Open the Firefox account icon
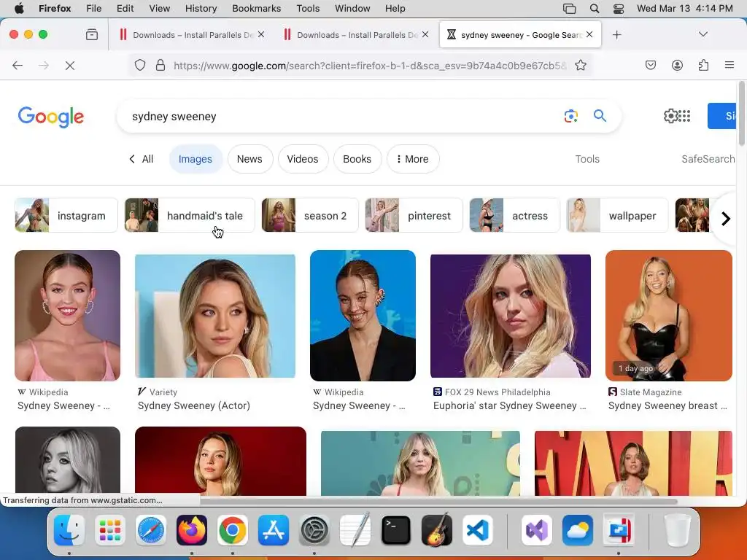Image resolution: width=747 pixels, height=560 pixels. [x=677, y=65]
